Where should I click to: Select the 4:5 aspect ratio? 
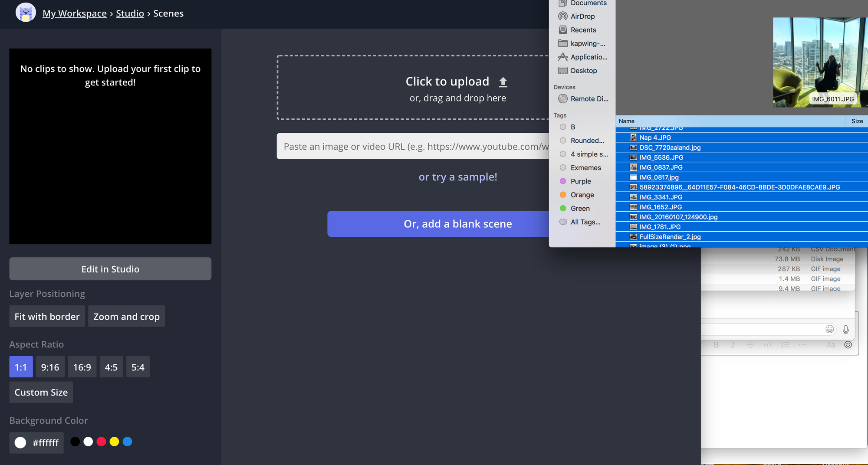112,367
